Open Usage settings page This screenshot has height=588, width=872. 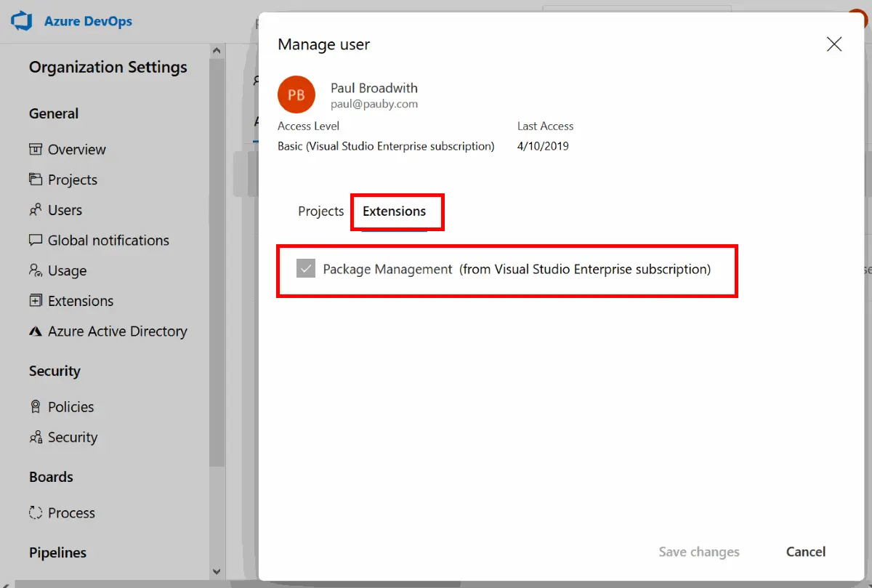click(x=67, y=271)
